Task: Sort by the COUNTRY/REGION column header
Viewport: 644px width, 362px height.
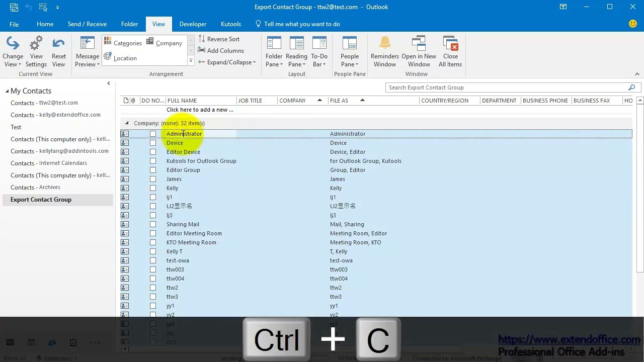Action: pyautogui.click(x=450, y=101)
